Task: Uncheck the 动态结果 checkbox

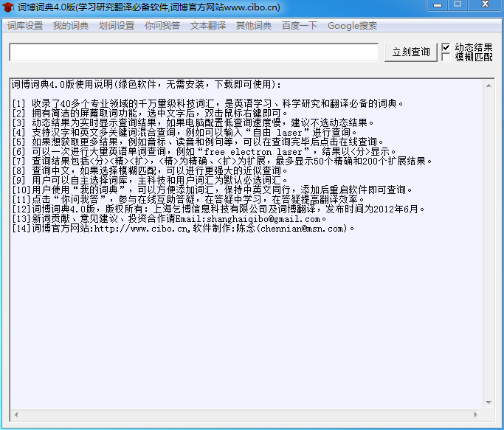Action: 446,47
